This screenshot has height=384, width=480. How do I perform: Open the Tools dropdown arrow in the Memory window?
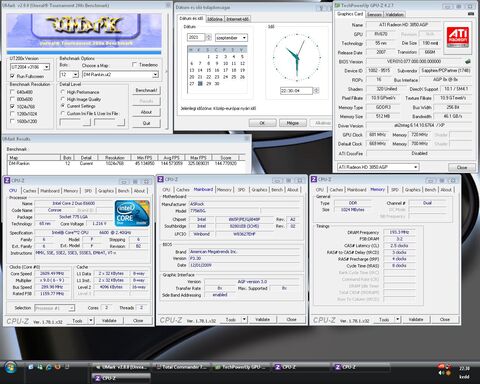(398, 319)
